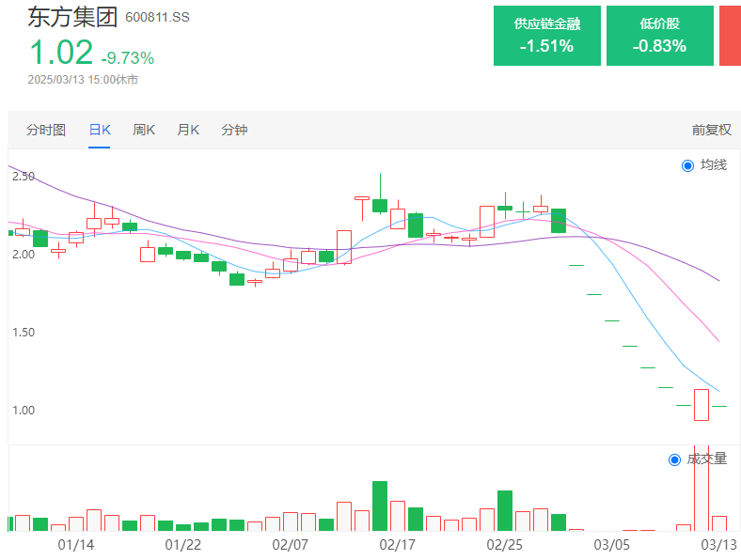Switch to the 分时图 tab
This screenshot has height=560, width=741.
pos(46,130)
